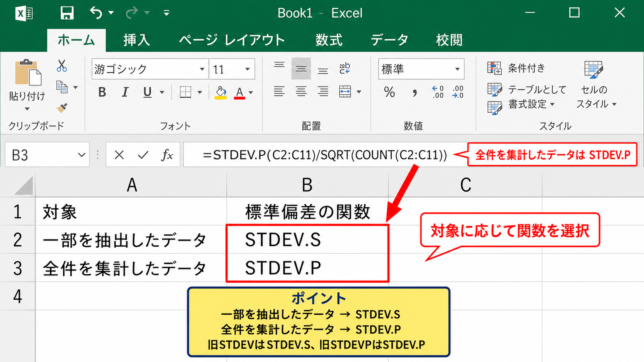The image size is (644, 362).
Task: Center text horizontally
Action: [x=301, y=92]
